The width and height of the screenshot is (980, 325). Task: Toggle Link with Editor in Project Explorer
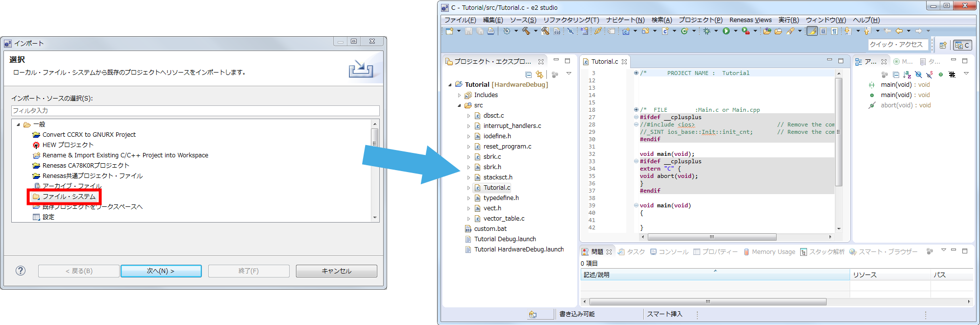(539, 75)
